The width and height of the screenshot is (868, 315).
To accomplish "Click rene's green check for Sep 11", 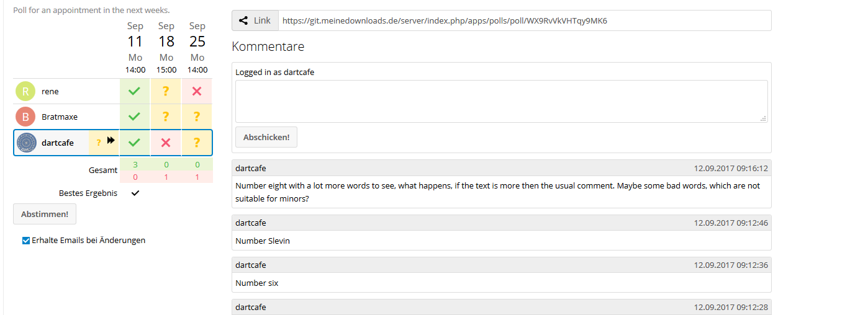I will pos(135,91).
